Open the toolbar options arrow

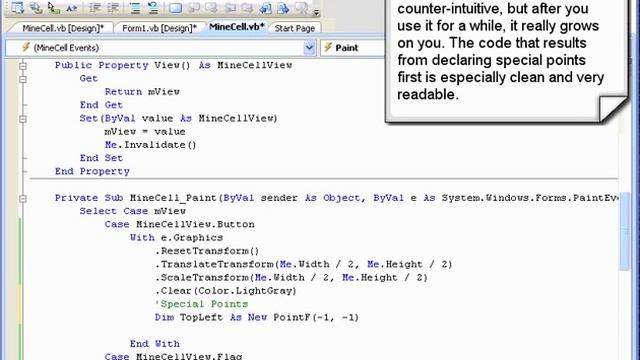click(x=316, y=12)
